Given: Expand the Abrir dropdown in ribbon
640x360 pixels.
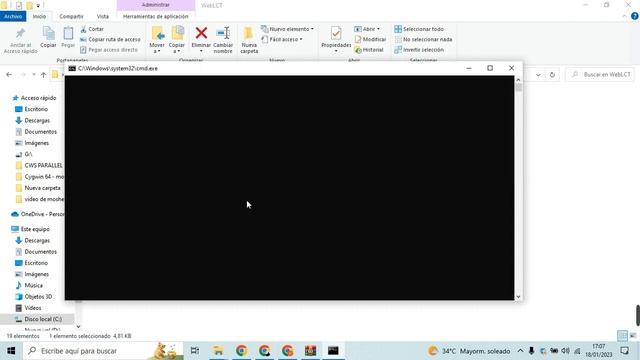Looking at the screenshot, I should click(x=367, y=29).
